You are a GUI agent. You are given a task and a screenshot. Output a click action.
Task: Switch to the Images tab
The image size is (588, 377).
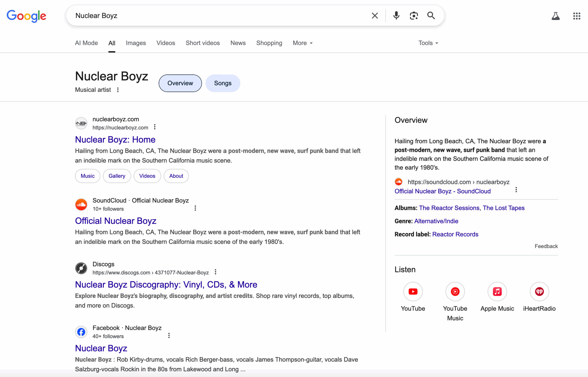[x=136, y=43]
